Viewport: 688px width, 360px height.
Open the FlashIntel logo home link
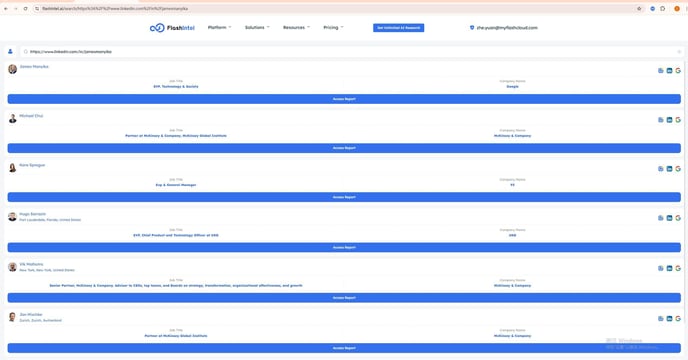172,28
